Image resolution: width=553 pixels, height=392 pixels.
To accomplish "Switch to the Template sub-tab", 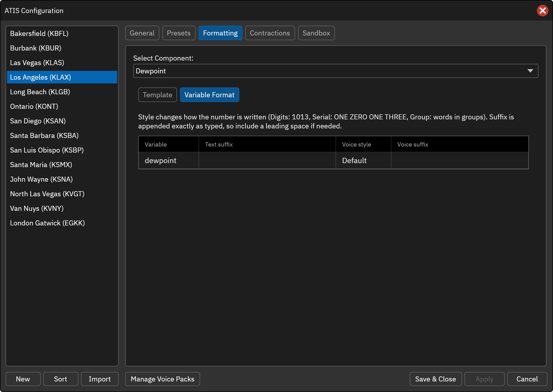I will click(157, 95).
